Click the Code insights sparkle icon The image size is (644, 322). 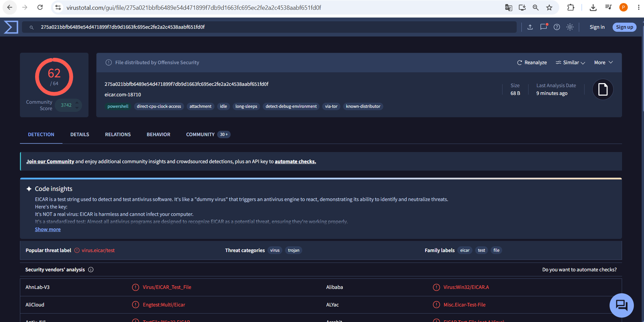click(x=29, y=189)
